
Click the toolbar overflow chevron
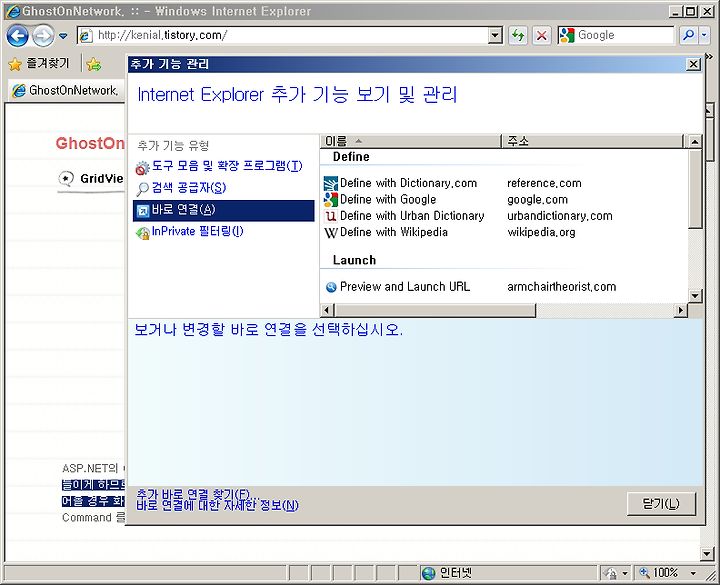click(709, 57)
